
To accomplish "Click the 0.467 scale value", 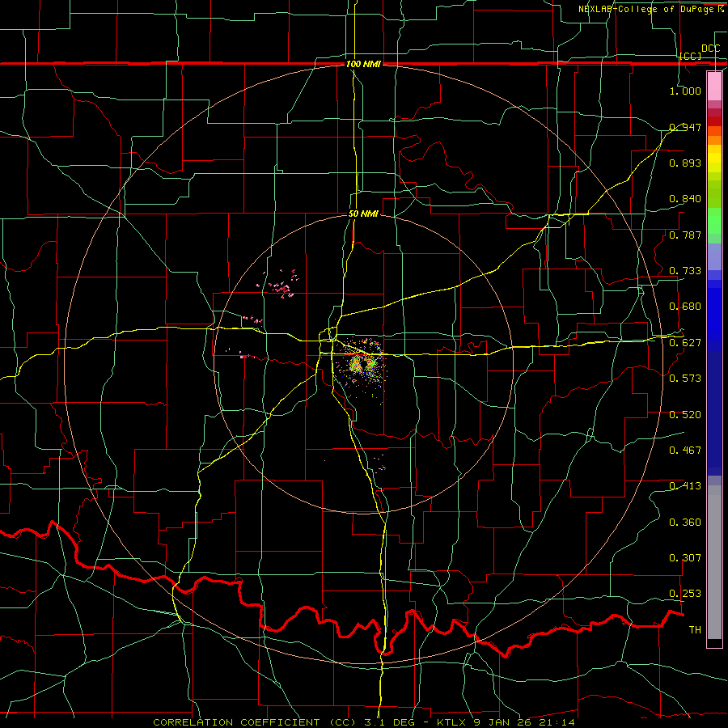I will 685,450.
